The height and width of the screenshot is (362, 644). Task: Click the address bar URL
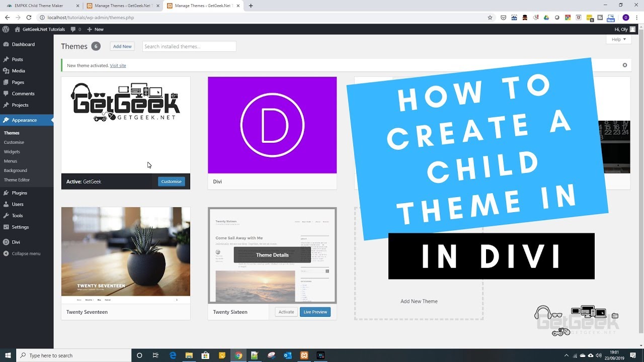91,17
